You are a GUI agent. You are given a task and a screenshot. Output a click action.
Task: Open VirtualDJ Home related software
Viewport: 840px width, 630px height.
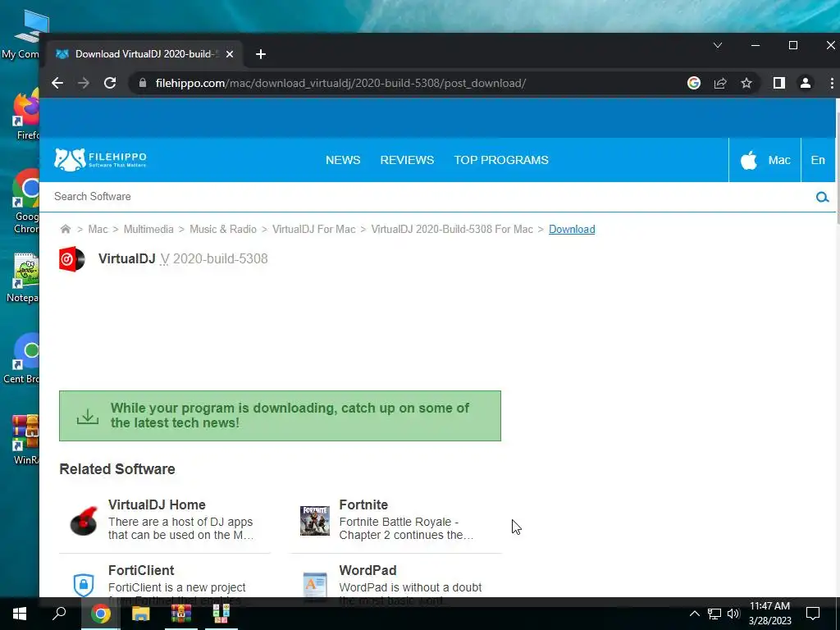[x=157, y=504]
